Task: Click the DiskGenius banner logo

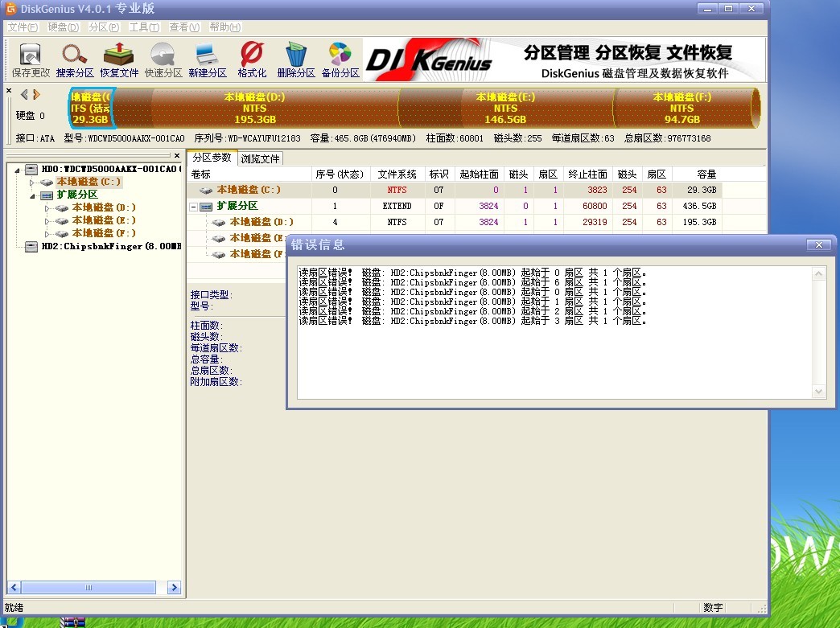Action: (429, 60)
